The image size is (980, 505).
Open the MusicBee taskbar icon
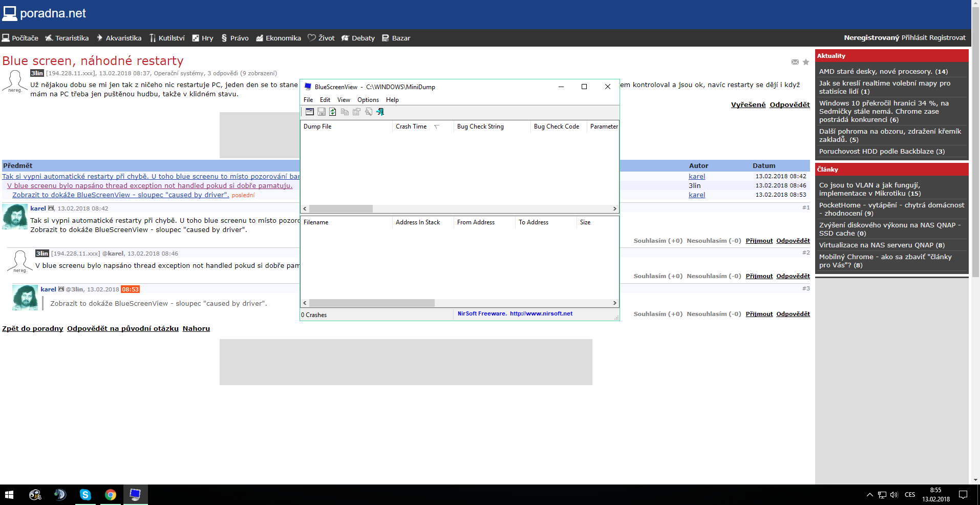pyautogui.click(x=35, y=495)
